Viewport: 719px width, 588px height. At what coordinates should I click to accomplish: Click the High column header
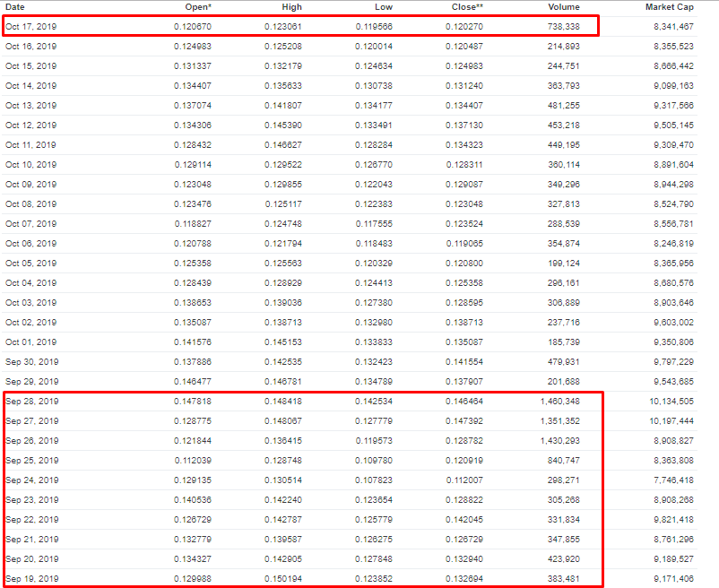point(291,7)
